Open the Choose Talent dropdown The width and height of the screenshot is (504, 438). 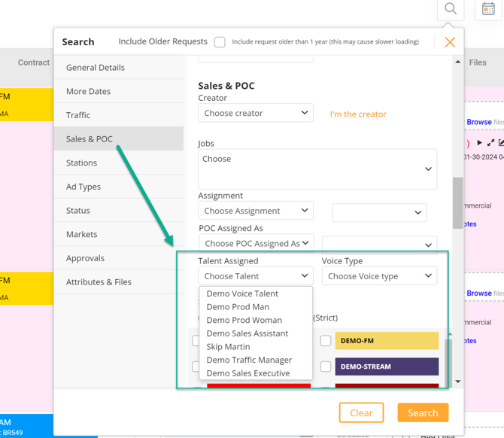pyautogui.click(x=256, y=276)
